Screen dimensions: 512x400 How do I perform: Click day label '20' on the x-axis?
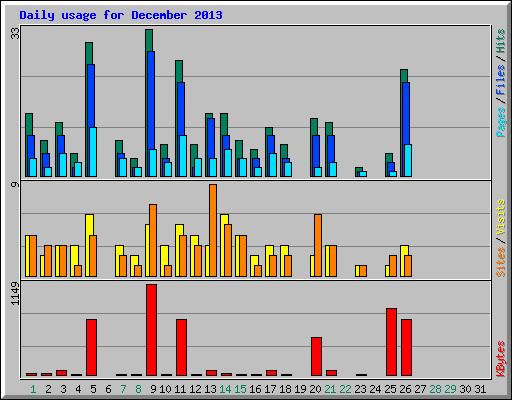(x=315, y=389)
